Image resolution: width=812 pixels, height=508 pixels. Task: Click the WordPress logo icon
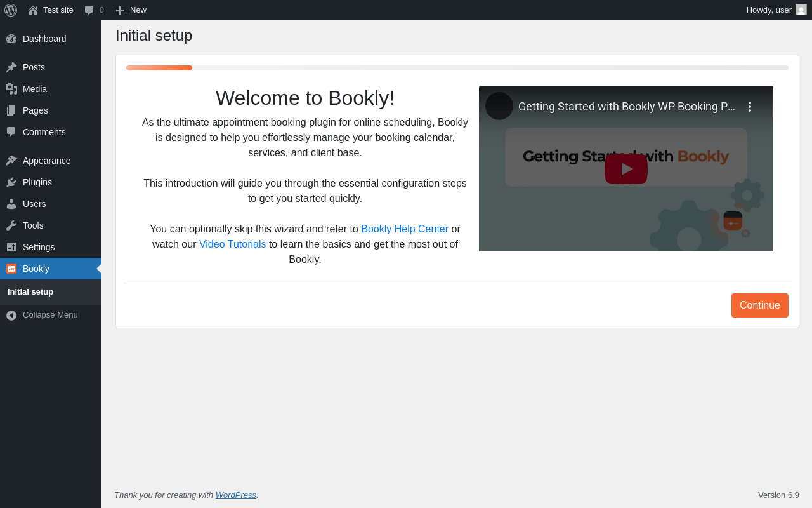point(11,10)
